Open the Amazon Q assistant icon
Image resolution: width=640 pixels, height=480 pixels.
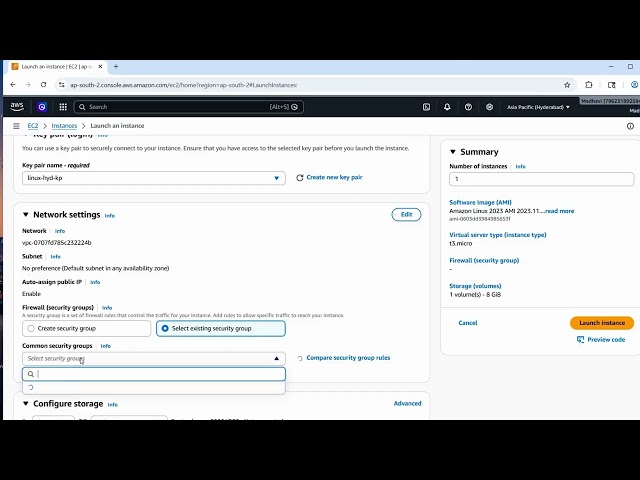(x=42, y=107)
